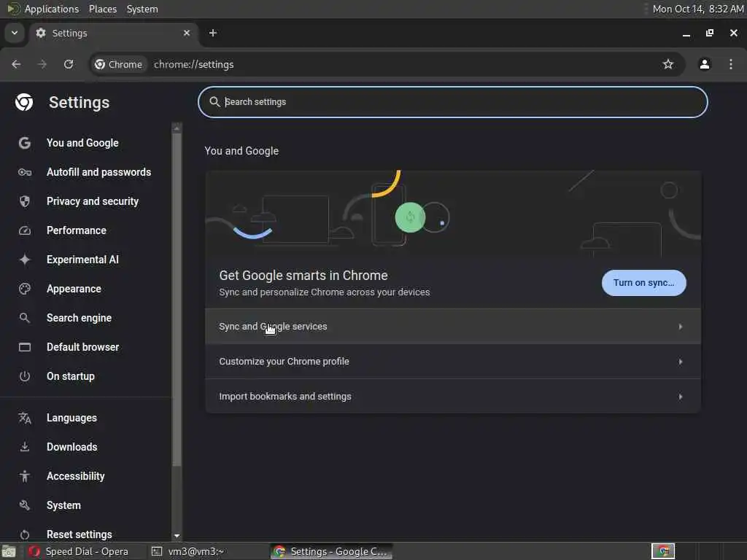The image size is (747, 560).
Task: Select Search engine in sidebar
Action: click(79, 318)
